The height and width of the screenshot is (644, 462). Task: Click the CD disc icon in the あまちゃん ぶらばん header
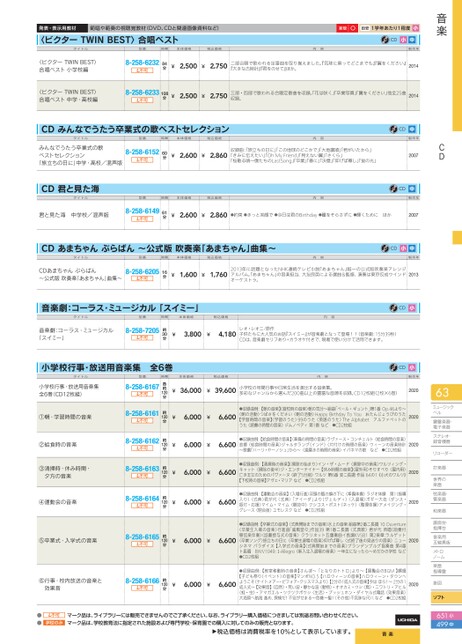tap(385, 248)
